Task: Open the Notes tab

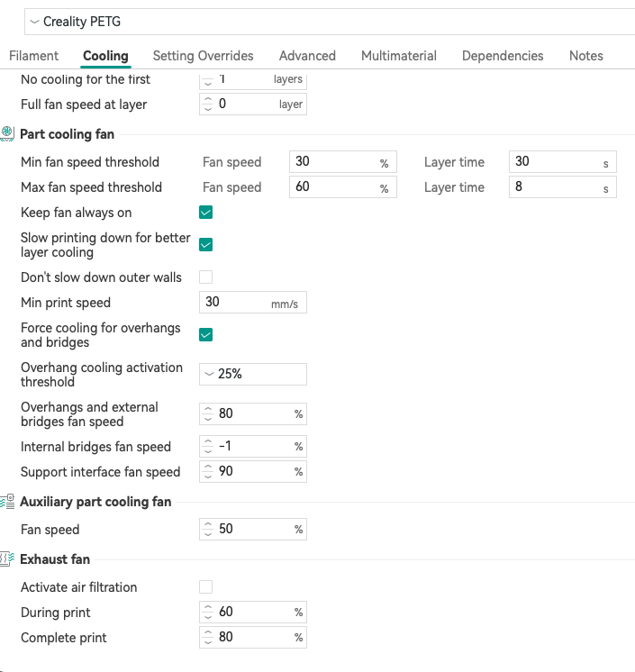Action: (x=585, y=56)
